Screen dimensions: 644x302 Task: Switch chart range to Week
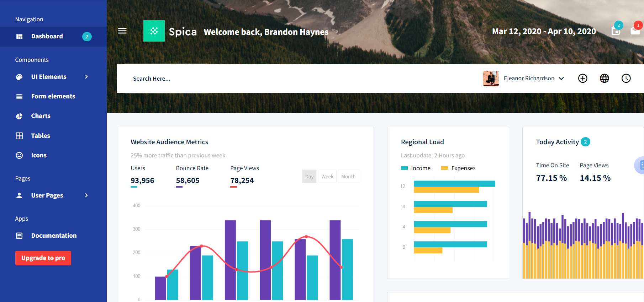tap(327, 177)
